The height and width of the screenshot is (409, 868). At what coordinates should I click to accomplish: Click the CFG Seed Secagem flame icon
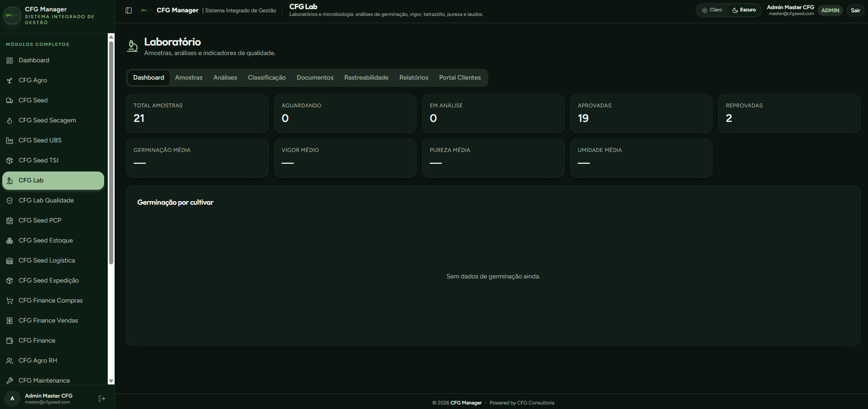(10, 121)
